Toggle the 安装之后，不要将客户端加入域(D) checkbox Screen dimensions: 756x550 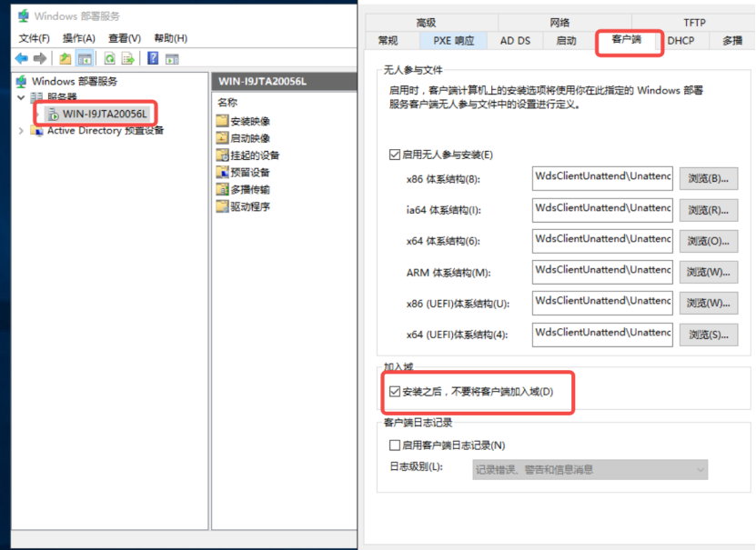(x=395, y=392)
